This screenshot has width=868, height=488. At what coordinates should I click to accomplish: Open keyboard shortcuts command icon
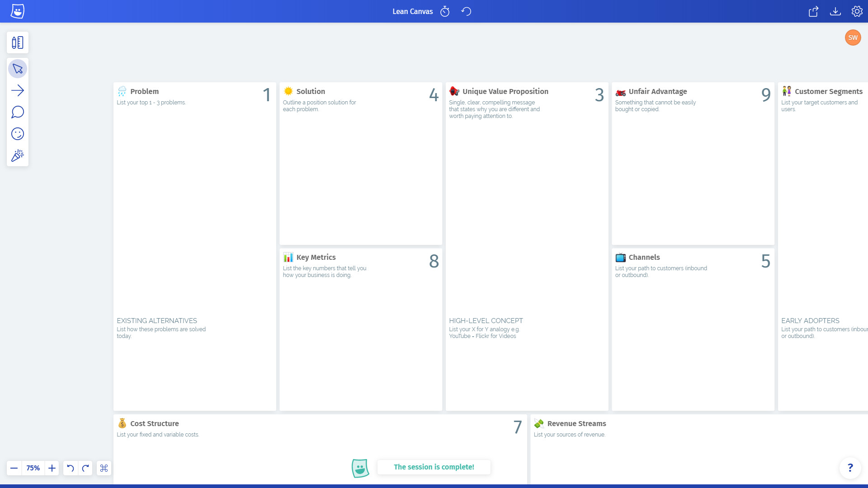click(x=104, y=468)
